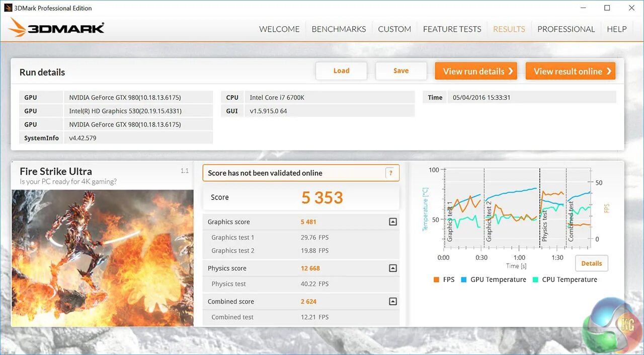The image size is (644, 355).
Task: Minimize the 3DMark window
Action: click(x=583, y=8)
